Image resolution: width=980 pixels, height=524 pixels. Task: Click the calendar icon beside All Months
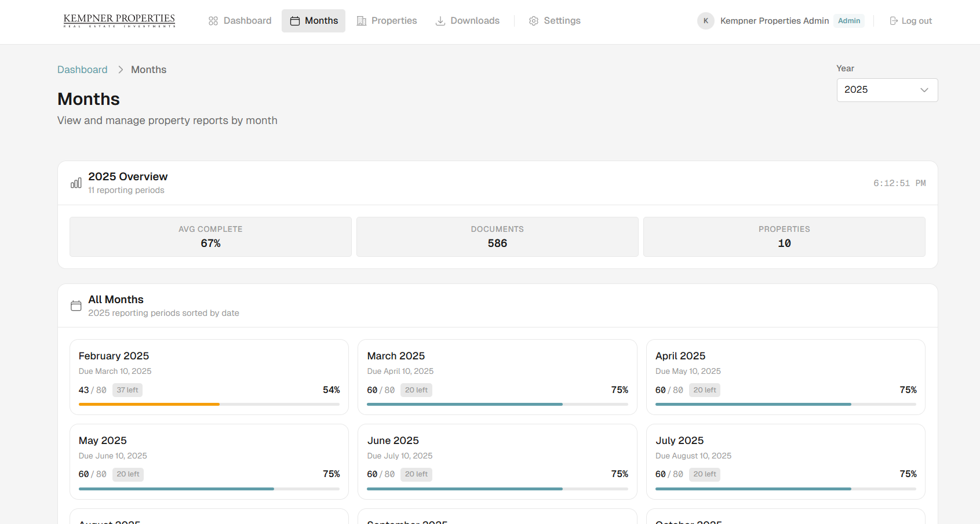[x=76, y=305]
